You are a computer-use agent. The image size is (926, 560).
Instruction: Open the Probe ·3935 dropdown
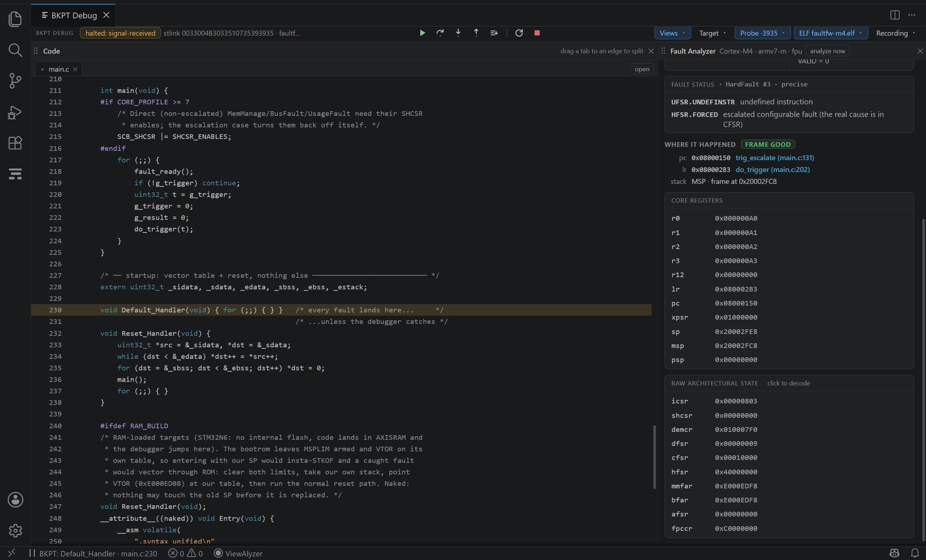(x=762, y=33)
